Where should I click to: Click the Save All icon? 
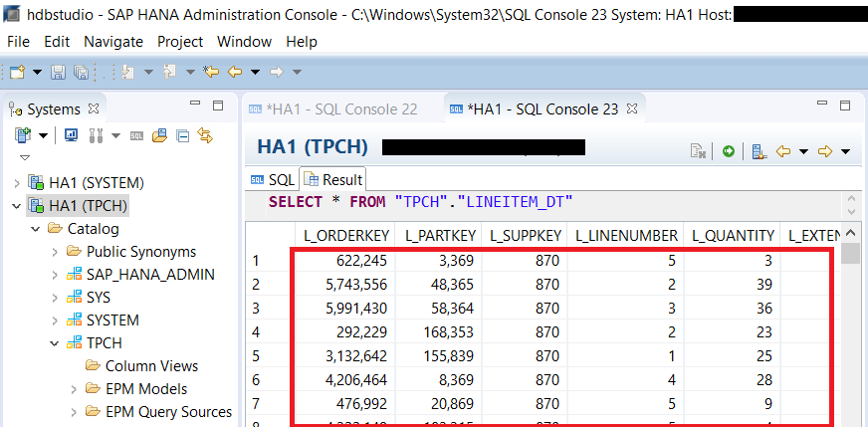82,72
